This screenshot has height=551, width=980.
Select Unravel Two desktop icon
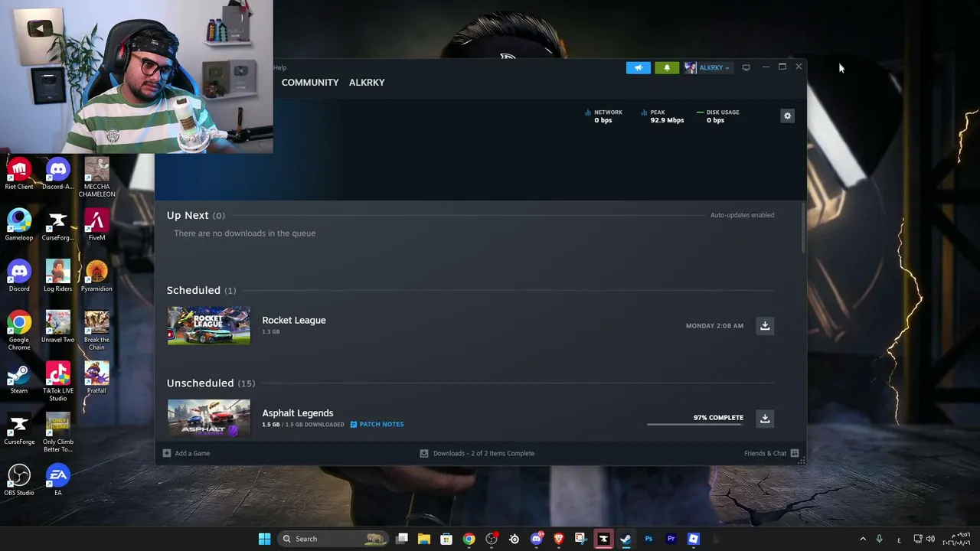(58, 328)
